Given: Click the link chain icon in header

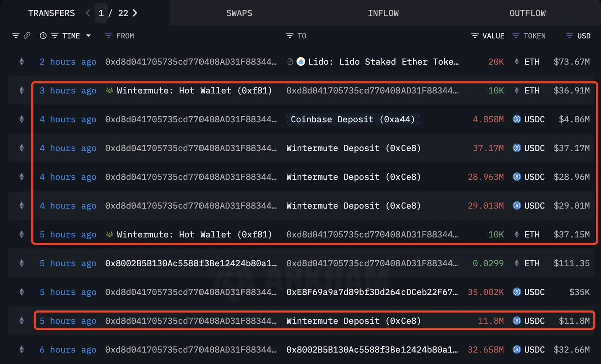Looking at the screenshot, I should point(27,35).
